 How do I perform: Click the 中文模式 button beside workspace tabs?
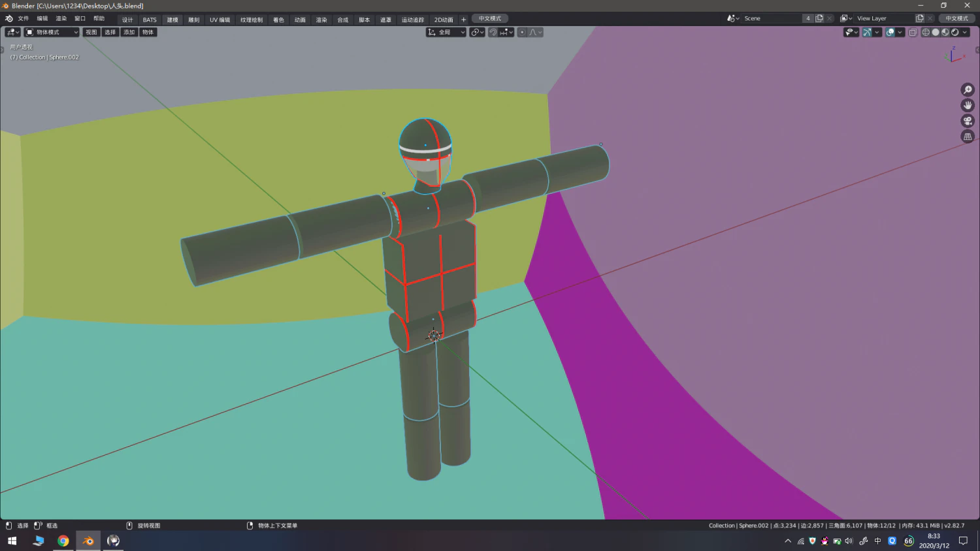(x=490, y=18)
